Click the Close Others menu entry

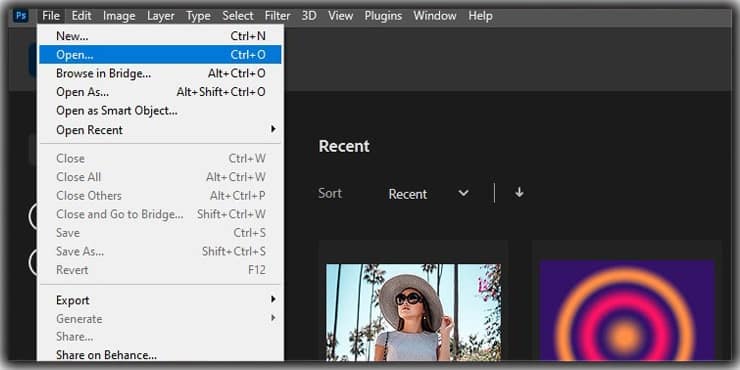(x=160, y=195)
